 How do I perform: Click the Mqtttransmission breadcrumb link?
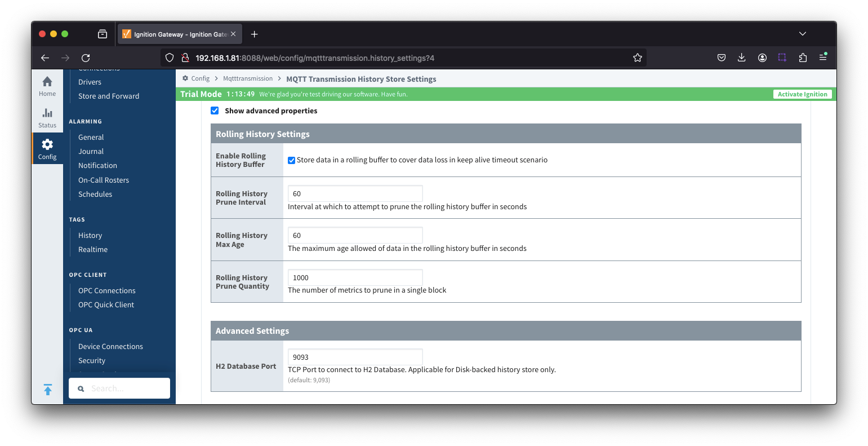tap(248, 78)
